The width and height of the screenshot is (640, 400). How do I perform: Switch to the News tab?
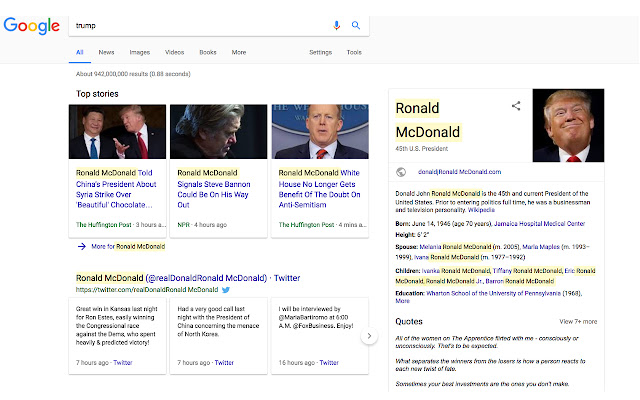(106, 52)
